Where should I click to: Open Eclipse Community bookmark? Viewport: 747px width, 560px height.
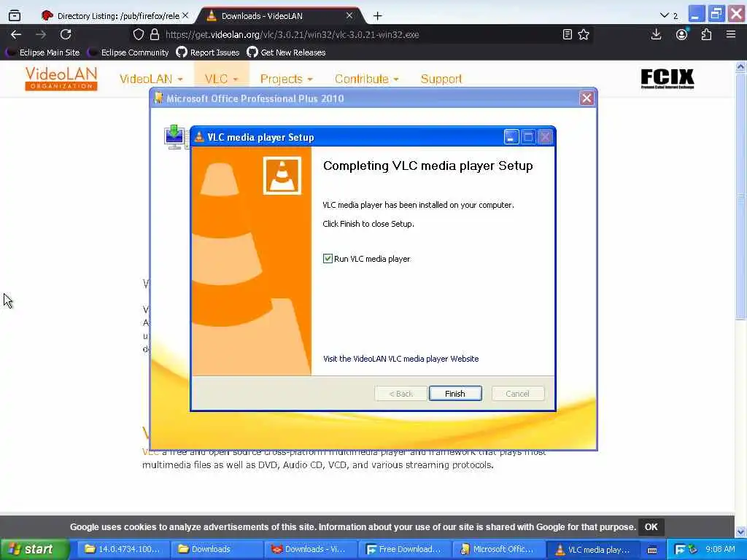click(128, 52)
